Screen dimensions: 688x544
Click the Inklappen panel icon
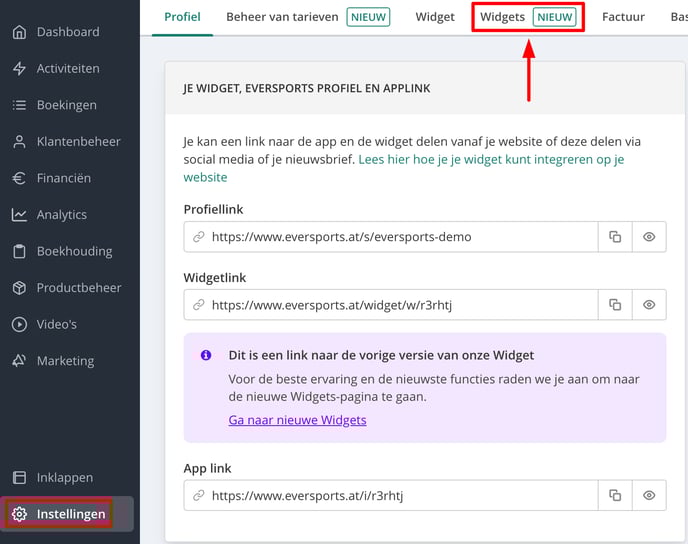pos(19,477)
